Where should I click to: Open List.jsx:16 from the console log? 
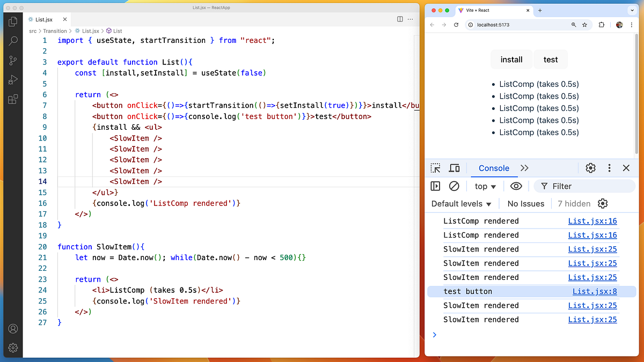[x=592, y=221]
